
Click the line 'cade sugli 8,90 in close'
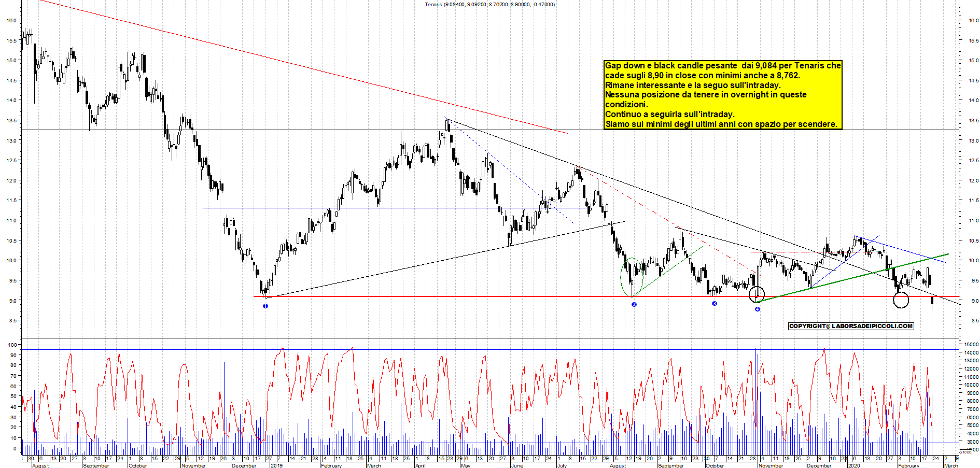click(703, 75)
